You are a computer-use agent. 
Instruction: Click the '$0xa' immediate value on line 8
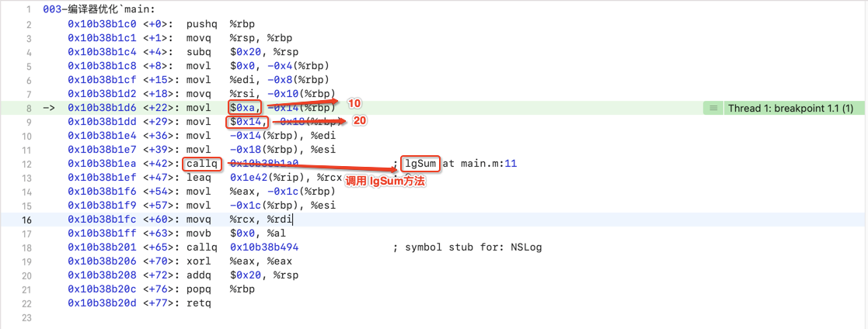246,109
